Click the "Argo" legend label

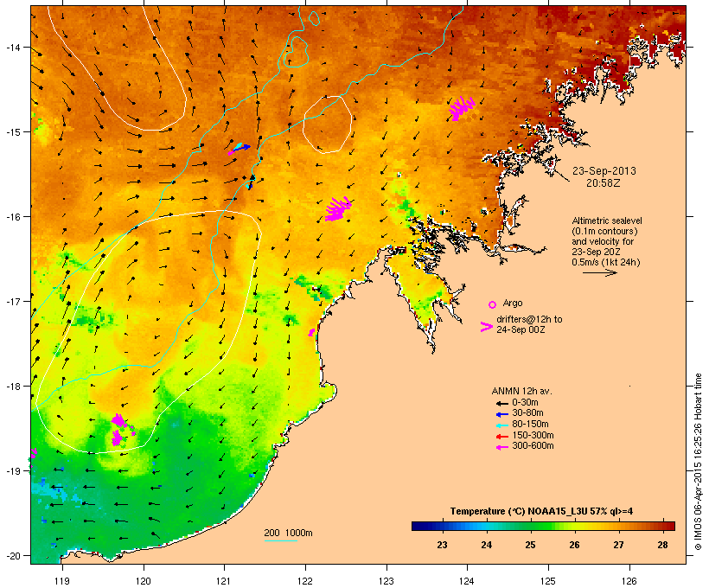coord(513,303)
